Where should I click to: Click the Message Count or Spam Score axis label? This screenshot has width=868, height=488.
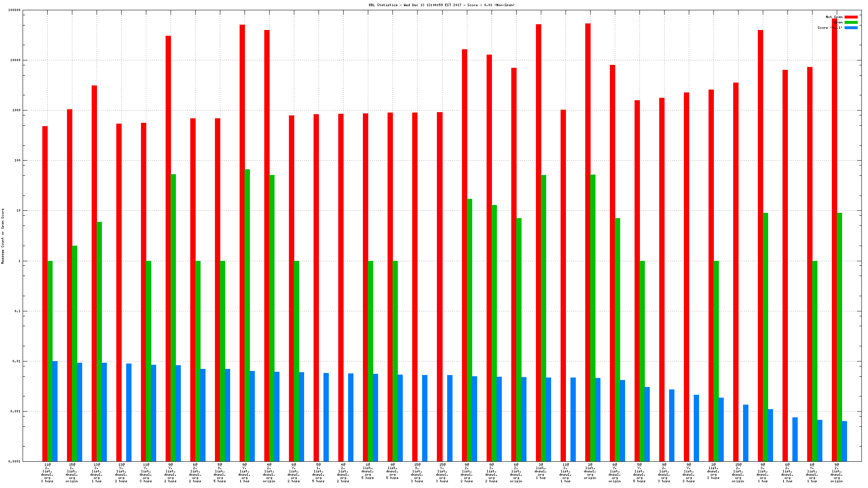[x=2, y=236]
